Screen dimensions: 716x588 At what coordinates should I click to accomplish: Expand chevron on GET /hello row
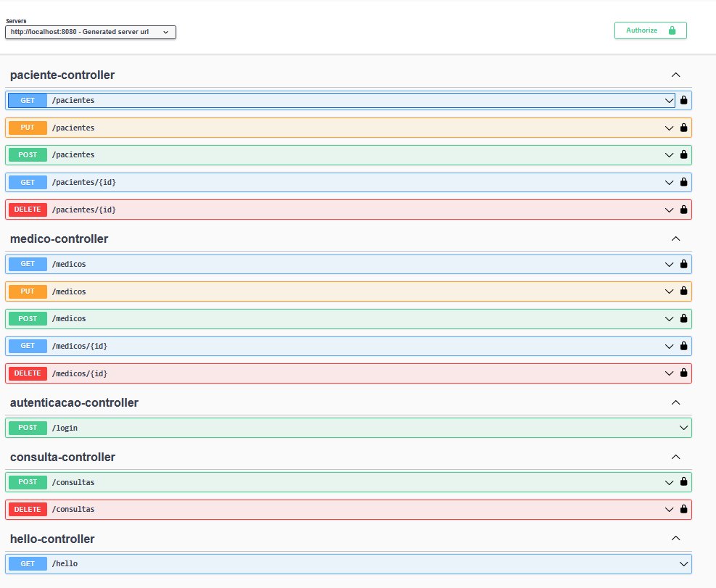683,564
